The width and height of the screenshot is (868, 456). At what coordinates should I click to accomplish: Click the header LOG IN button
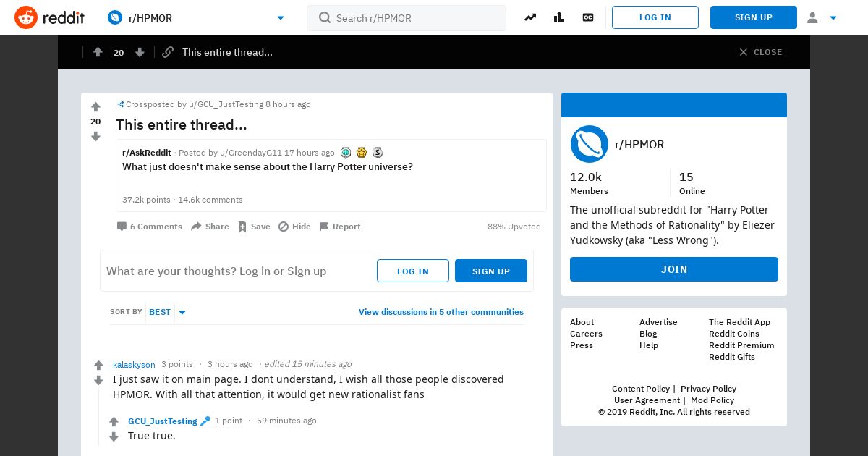point(655,17)
